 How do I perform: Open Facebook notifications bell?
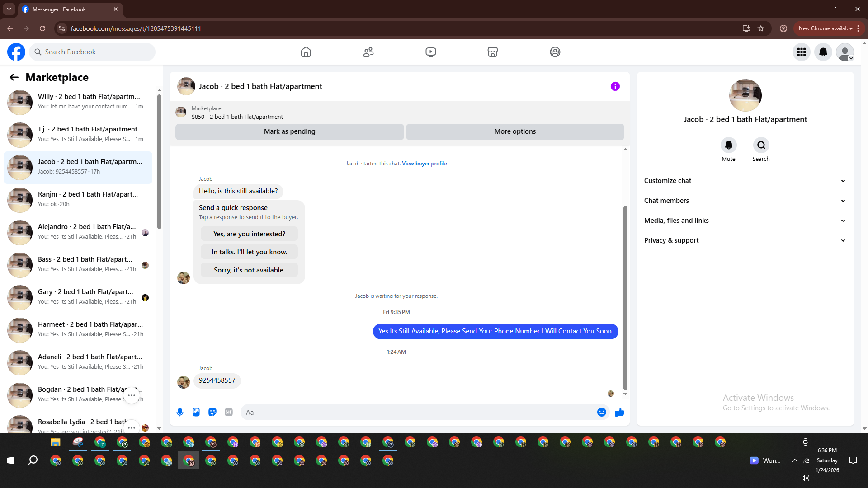[x=823, y=52]
